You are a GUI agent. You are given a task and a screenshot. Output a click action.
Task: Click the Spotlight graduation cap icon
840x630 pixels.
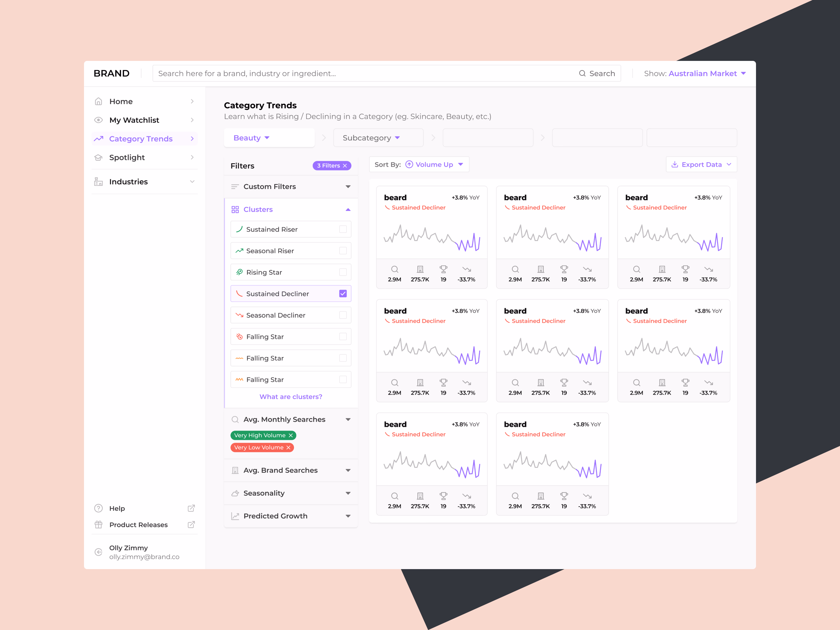coord(98,157)
